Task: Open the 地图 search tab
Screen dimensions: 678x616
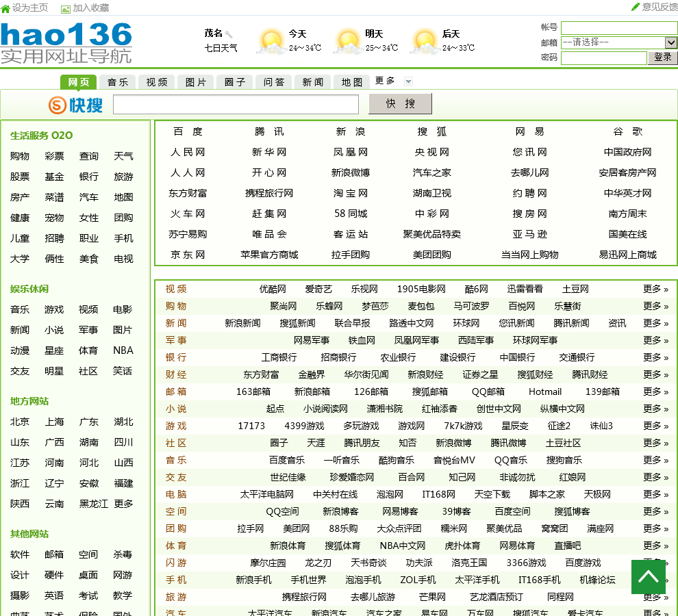Action: pyautogui.click(x=351, y=82)
